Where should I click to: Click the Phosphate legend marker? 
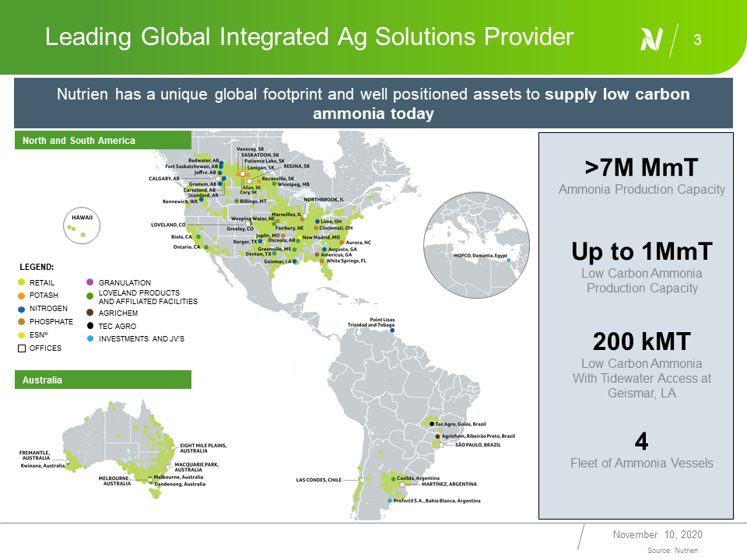pyautogui.click(x=22, y=322)
